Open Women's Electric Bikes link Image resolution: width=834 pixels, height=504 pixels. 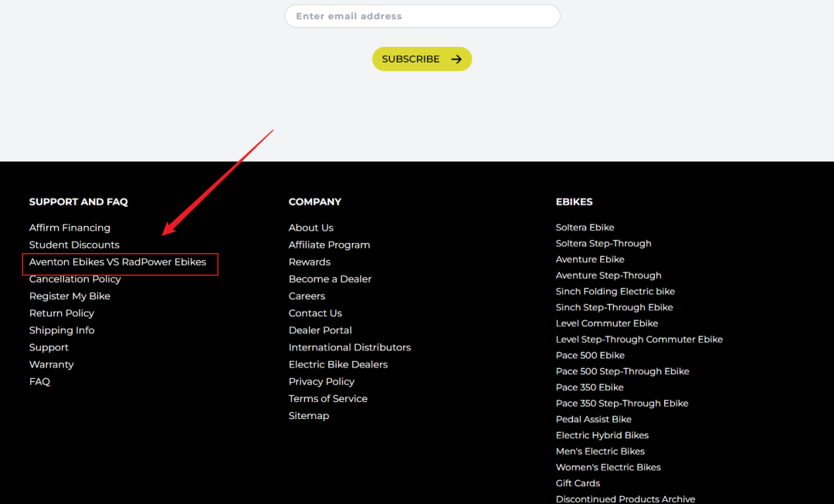point(609,467)
